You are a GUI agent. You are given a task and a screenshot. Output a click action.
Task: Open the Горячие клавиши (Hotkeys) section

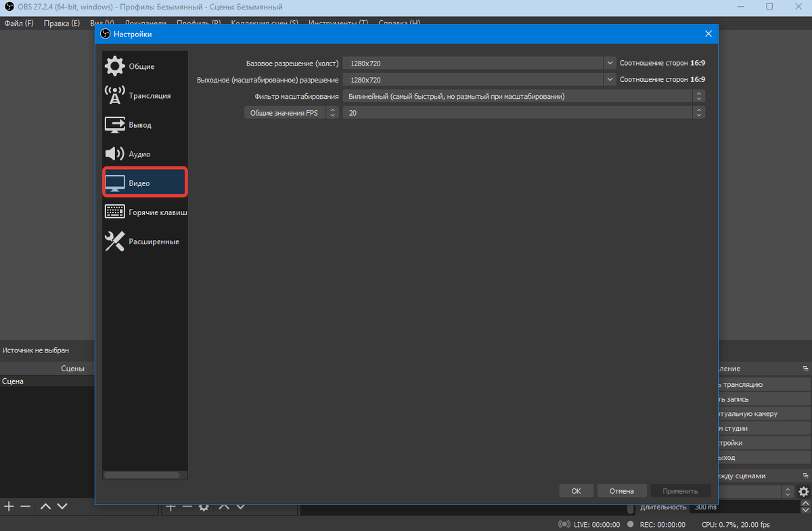tap(145, 212)
